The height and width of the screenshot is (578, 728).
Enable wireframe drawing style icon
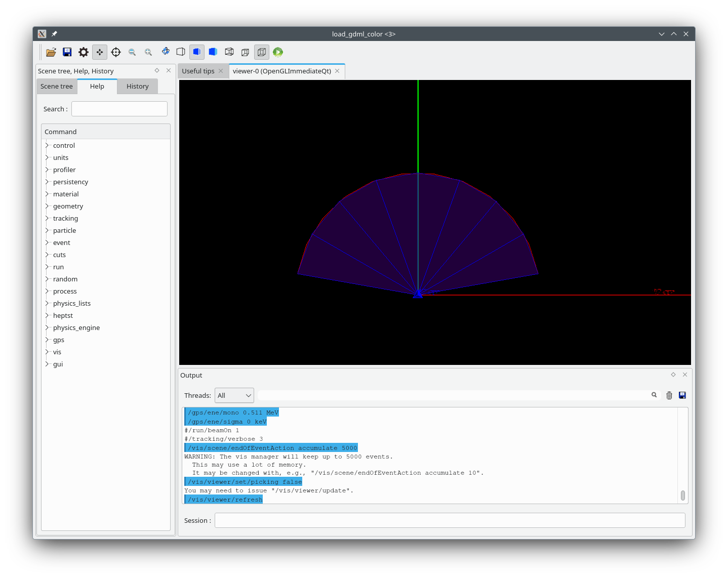[x=229, y=52]
